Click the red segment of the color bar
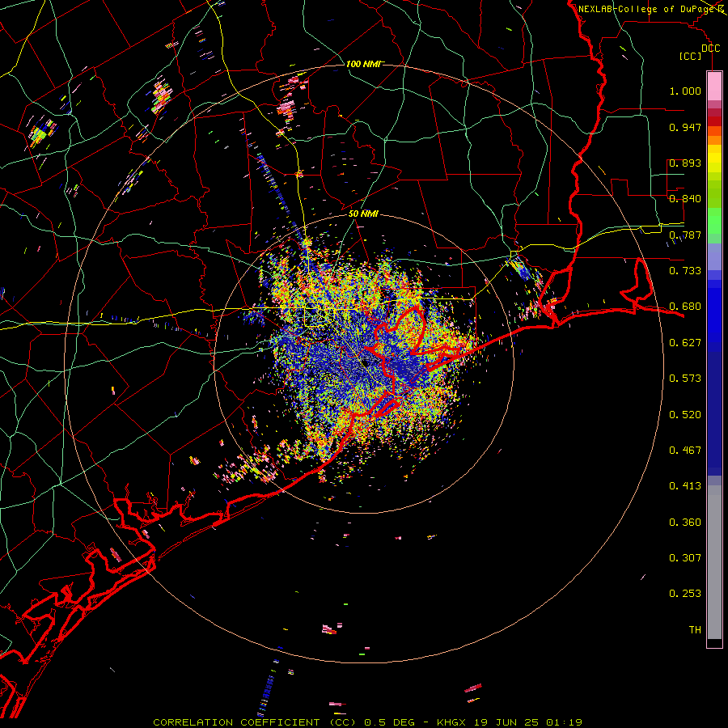728x728 pixels. (714, 121)
